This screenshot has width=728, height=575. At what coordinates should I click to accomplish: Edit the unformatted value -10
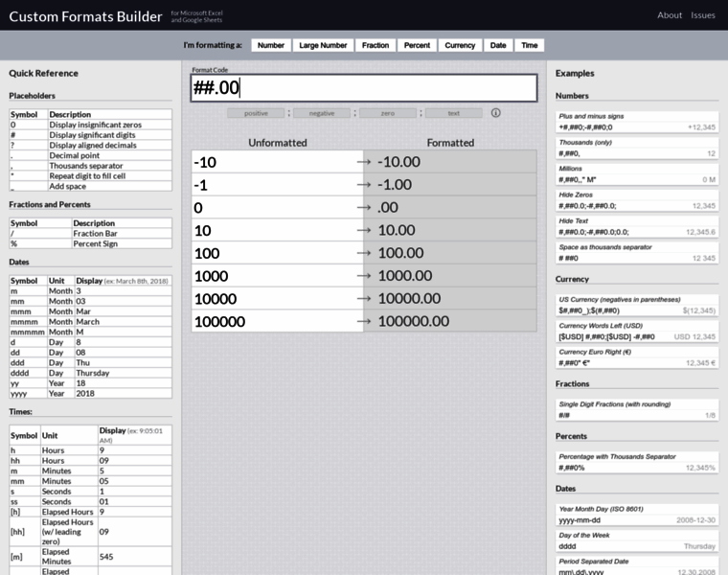tap(277, 163)
